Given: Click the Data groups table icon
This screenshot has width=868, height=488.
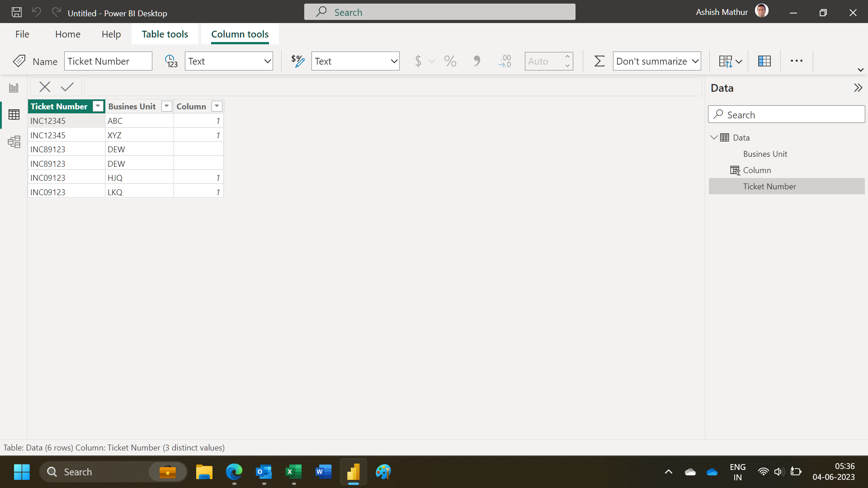Looking at the screenshot, I should point(764,61).
